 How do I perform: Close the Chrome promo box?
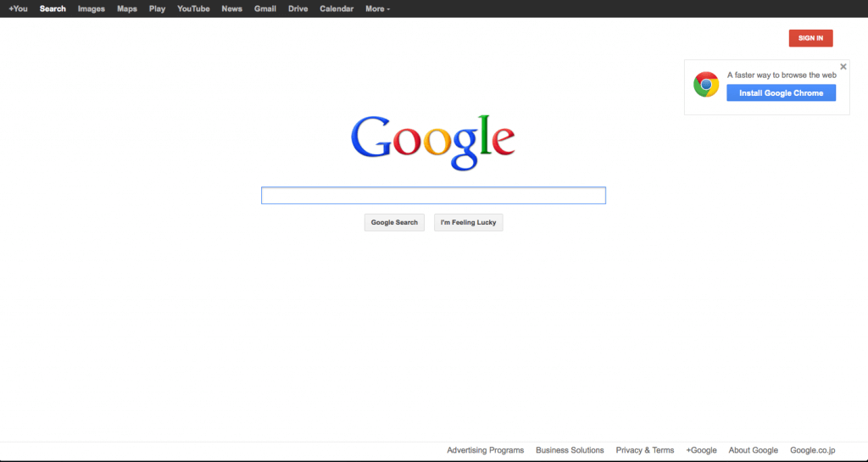843,67
